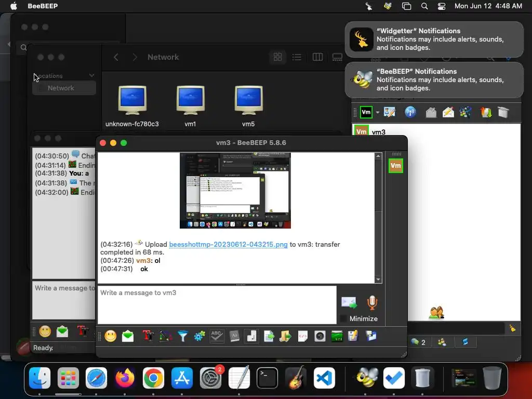Viewport: 532px width, 399px height.
Task: Click the send file icon with green arrow
Action: (x=269, y=336)
